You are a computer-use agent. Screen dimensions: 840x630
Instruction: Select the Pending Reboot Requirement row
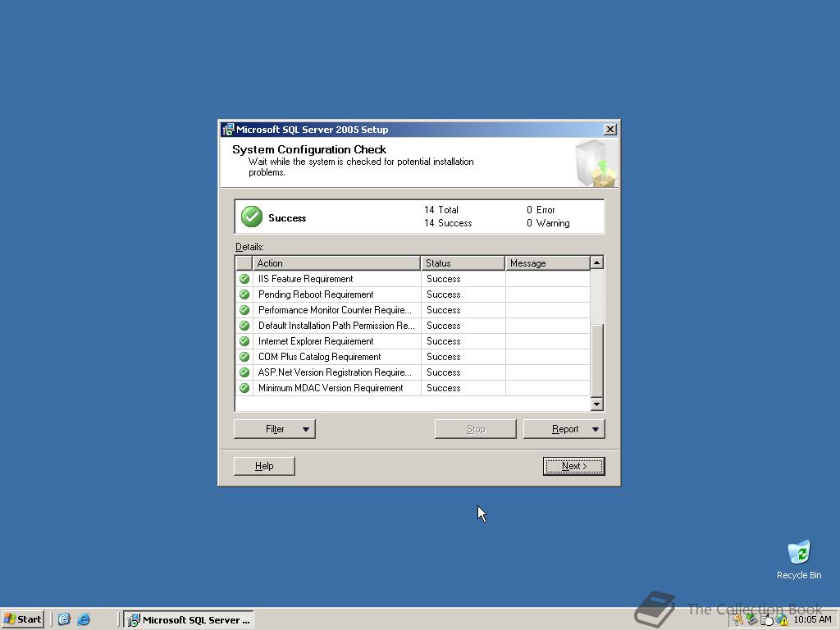pyautogui.click(x=413, y=294)
